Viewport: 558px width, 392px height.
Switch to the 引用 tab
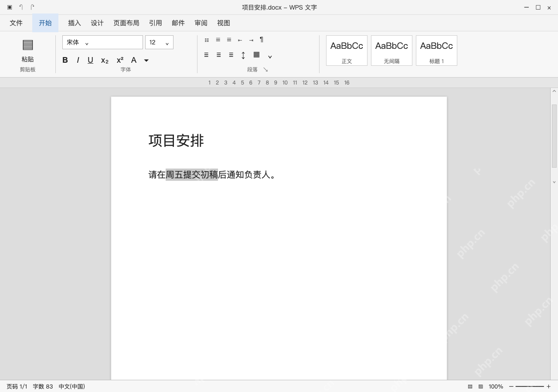156,23
